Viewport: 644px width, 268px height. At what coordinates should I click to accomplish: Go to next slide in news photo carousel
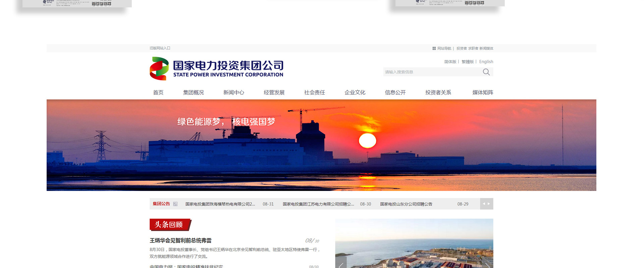click(488, 264)
